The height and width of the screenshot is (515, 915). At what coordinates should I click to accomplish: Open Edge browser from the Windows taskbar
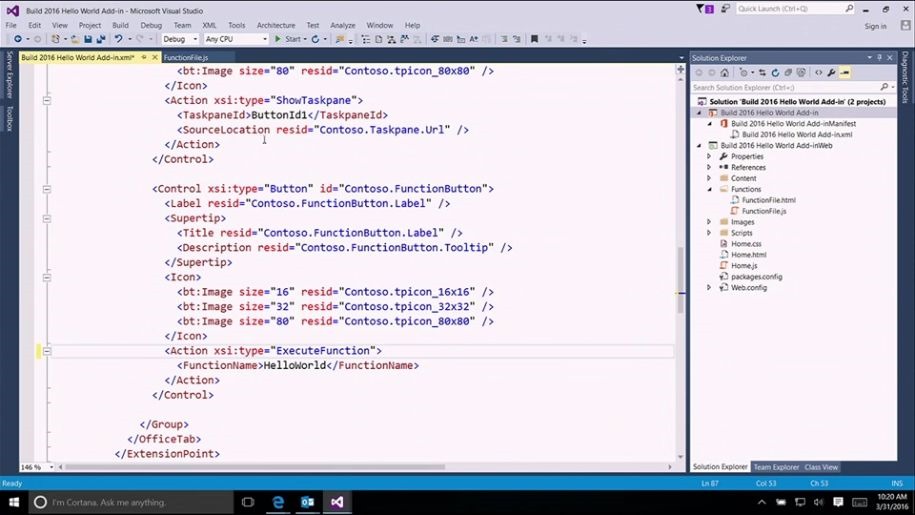pos(278,502)
